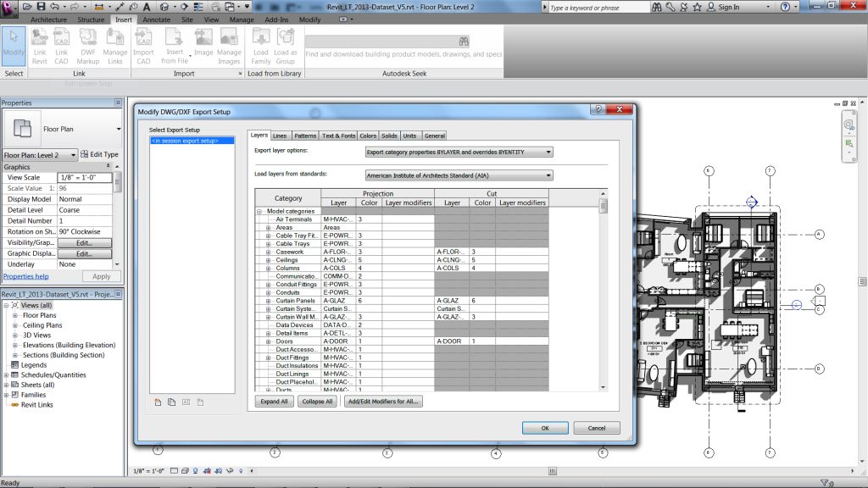Select the Link Revit tool
The image size is (868, 488).
[x=39, y=44]
